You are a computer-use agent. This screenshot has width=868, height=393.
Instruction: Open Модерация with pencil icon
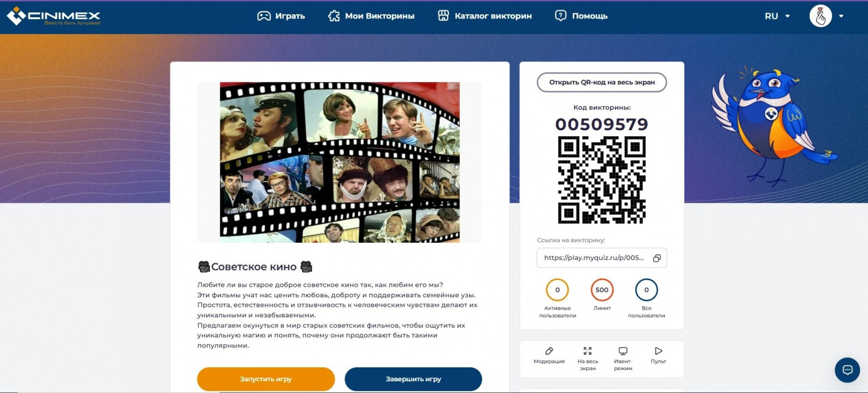pyautogui.click(x=549, y=355)
